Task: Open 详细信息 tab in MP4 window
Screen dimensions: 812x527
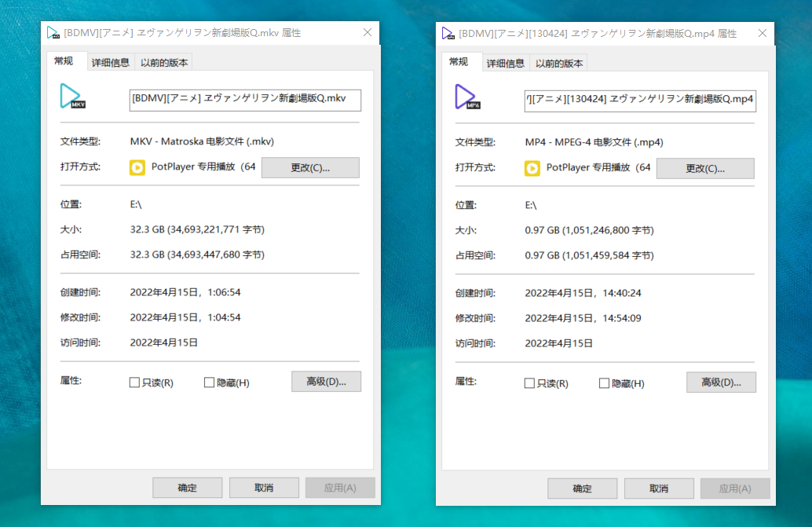Action: (505, 64)
